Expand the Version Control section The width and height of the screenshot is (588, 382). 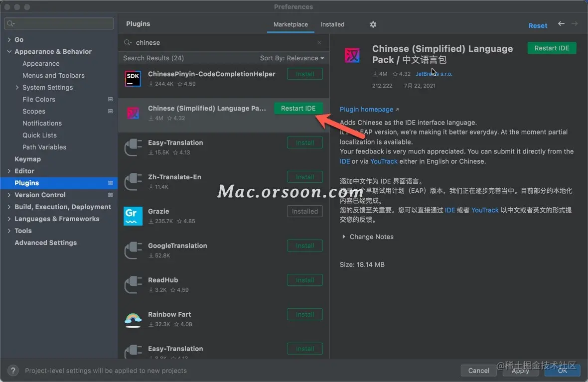tap(9, 195)
